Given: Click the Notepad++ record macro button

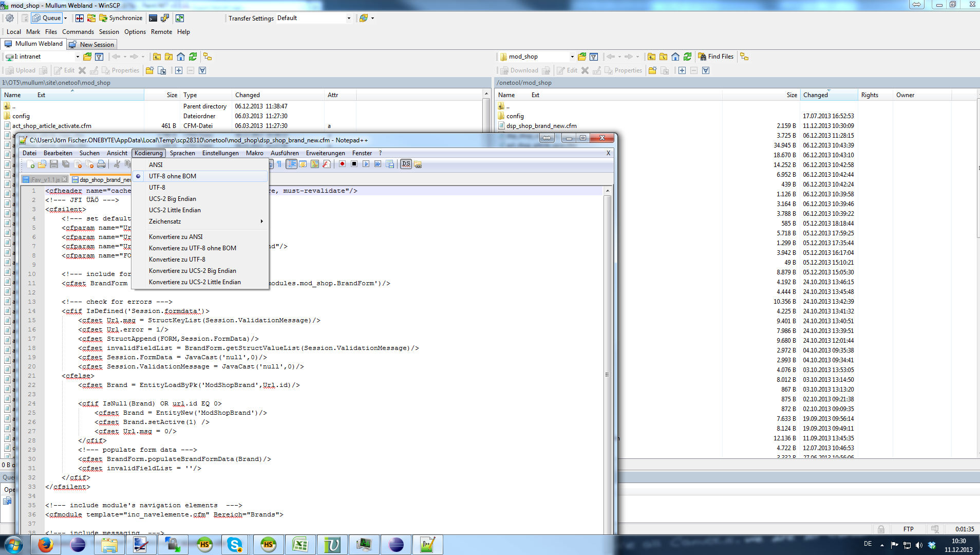Looking at the screenshot, I should 342,164.
